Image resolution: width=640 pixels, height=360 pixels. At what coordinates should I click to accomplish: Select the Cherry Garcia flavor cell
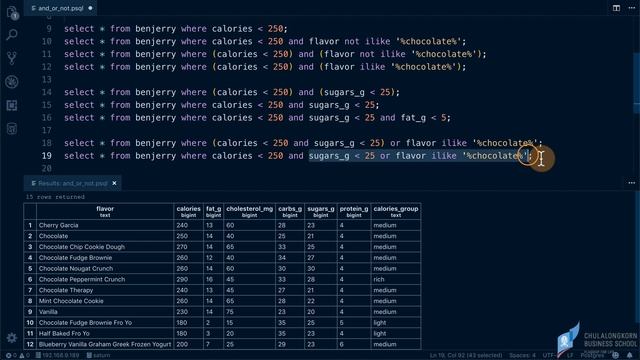(x=105, y=225)
